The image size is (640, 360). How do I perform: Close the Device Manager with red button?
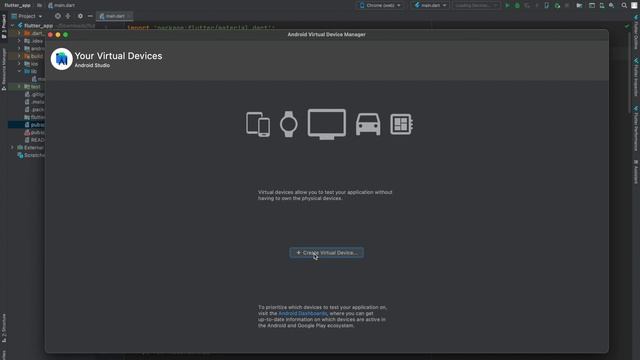pyautogui.click(x=51, y=35)
